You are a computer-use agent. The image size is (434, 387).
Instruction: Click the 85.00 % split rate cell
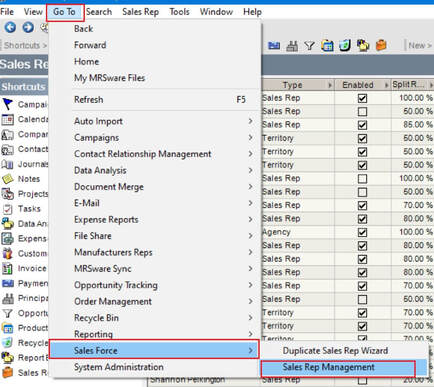(x=413, y=125)
